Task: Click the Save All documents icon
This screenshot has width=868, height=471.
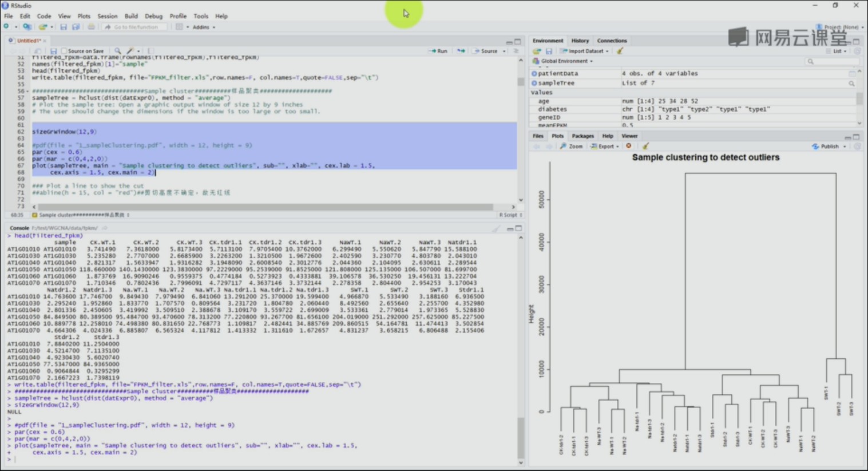Action: [76, 27]
